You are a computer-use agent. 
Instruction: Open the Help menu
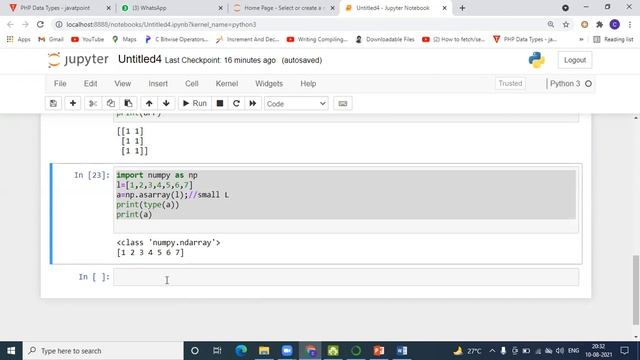coord(308,84)
